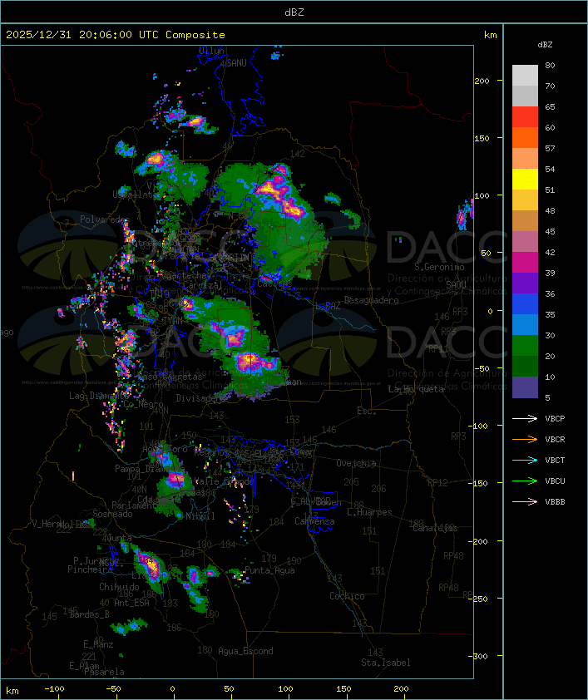Image resolution: width=588 pixels, height=700 pixels.
Task: Click the 'S.Geronimo' map label
Action: click(x=439, y=267)
